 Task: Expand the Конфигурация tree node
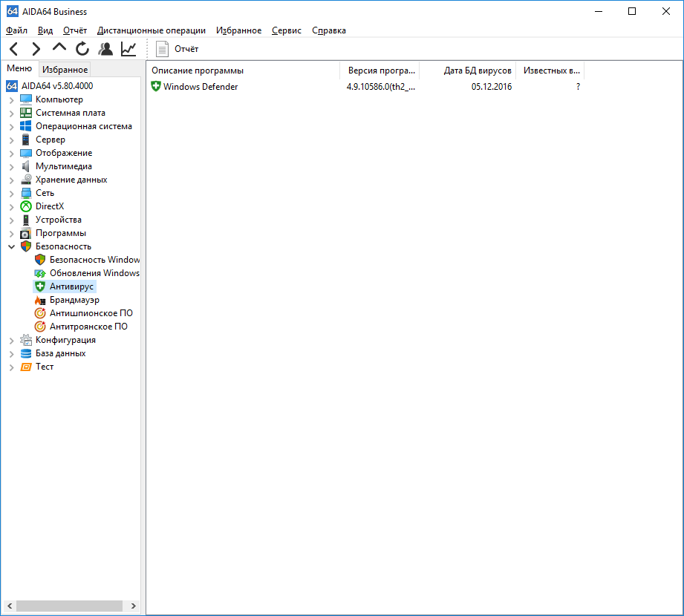[x=12, y=341]
